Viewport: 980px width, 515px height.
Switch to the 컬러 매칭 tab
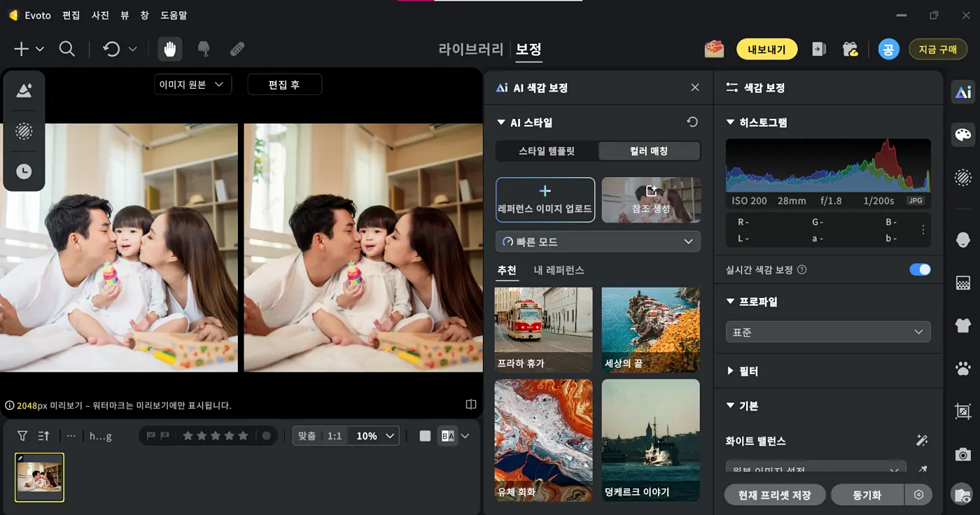pyautogui.click(x=649, y=151)
